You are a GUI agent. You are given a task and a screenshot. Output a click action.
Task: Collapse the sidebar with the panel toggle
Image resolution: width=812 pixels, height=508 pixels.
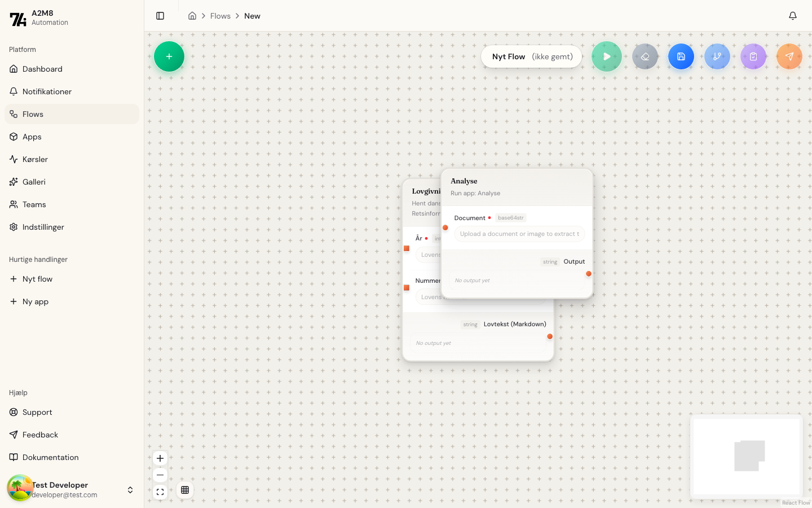tap(160, 15)
